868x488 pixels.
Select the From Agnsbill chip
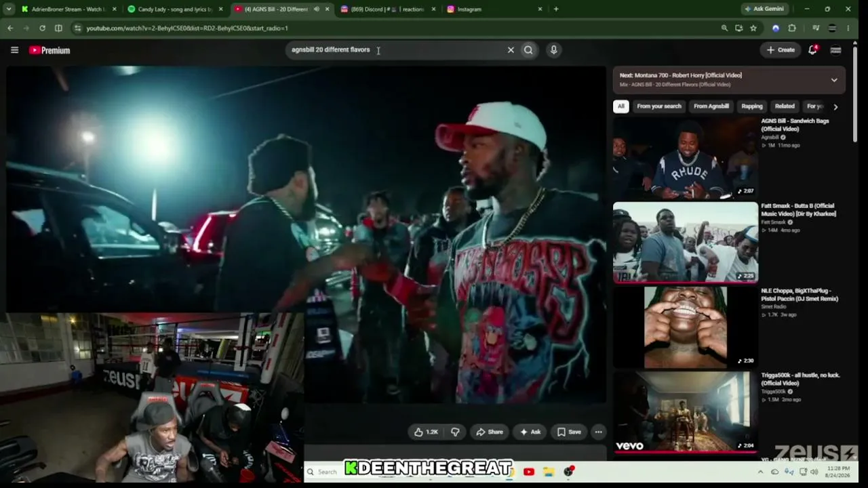pyautogui.click(x=711, y=106)
